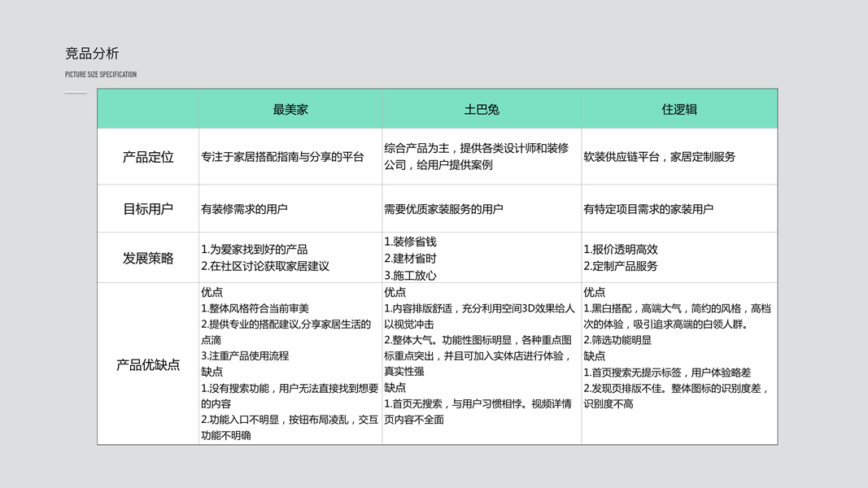Click text 1.装修省钱

[410, 242]
